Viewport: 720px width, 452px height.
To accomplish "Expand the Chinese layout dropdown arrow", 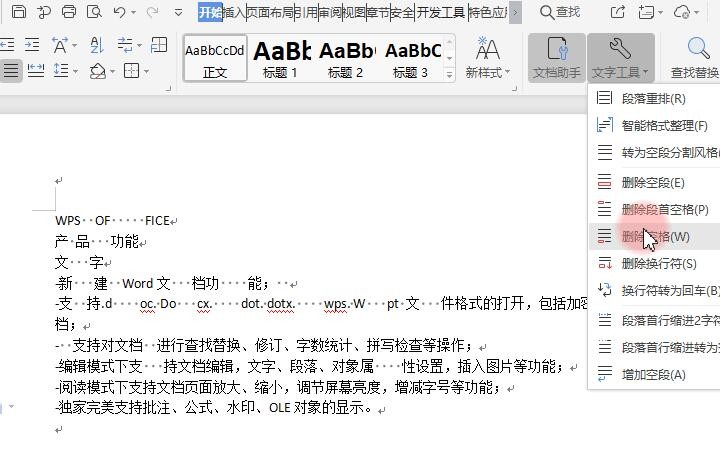I will tap(74, 45).
